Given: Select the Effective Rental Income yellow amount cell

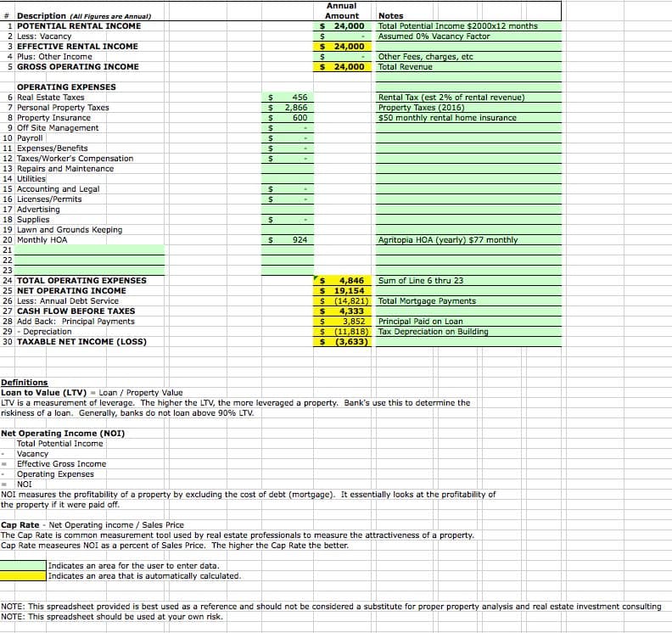Looking at the screenshot, I should pos(342,47).
